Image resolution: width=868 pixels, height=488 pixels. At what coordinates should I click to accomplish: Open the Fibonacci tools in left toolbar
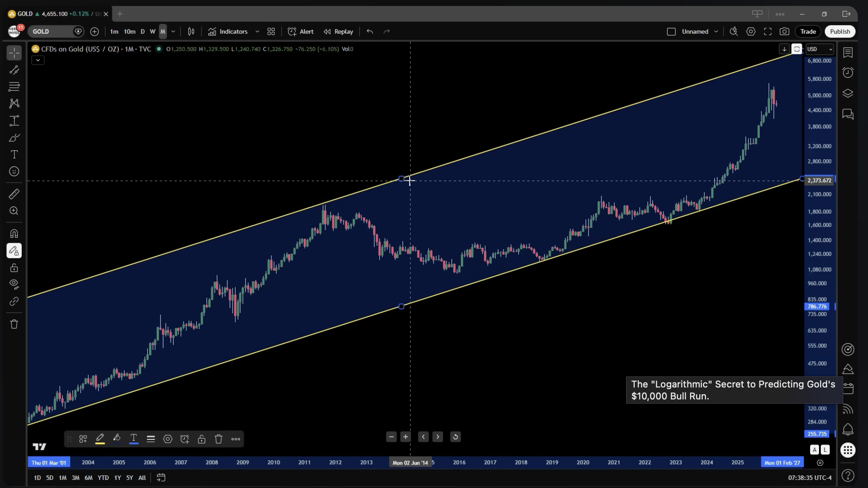point(14,87)
